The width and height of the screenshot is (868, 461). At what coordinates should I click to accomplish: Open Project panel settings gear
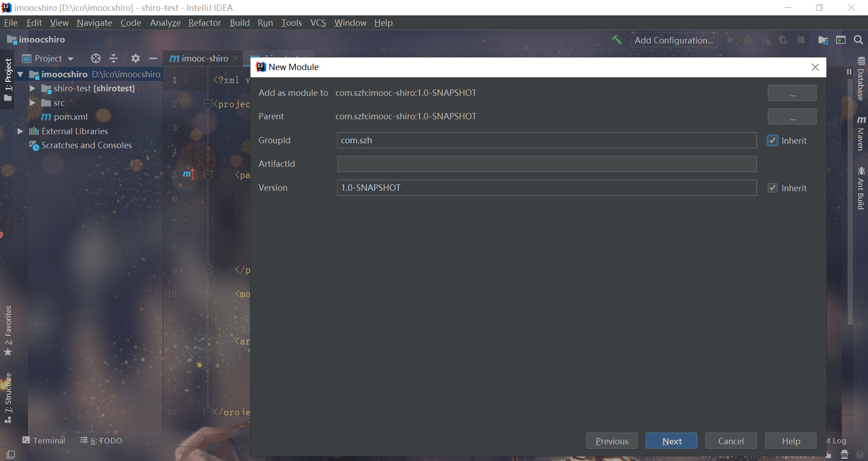pyautogui.click(x=135, y=58)
